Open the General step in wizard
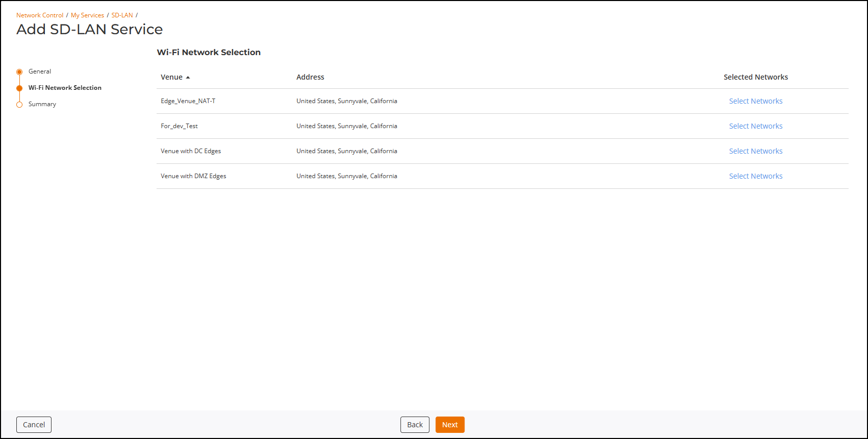Screen dimensions: 868x439 click(40, 71)
